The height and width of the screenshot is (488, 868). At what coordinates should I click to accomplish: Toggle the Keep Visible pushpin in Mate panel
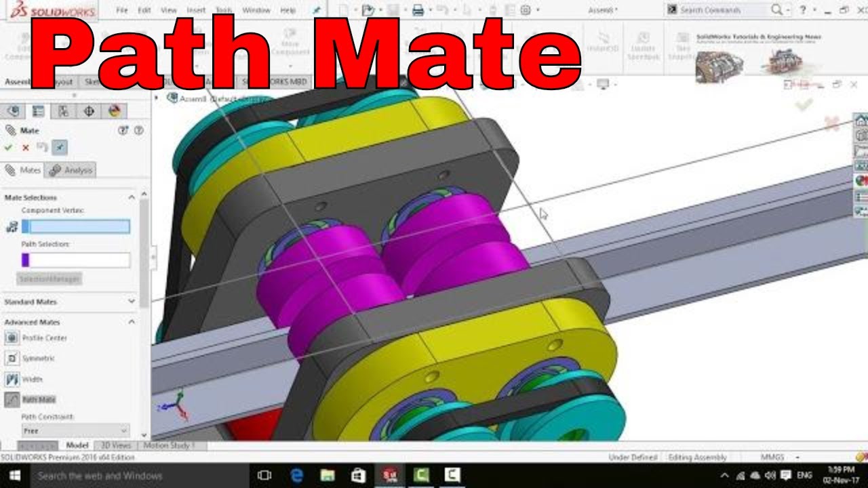coord(60,147)
